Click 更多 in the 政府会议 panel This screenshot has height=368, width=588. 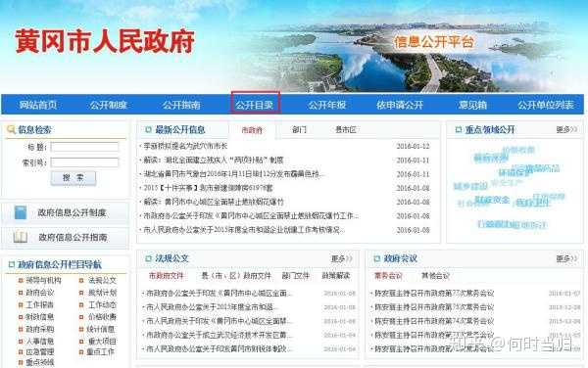[566, 258]
